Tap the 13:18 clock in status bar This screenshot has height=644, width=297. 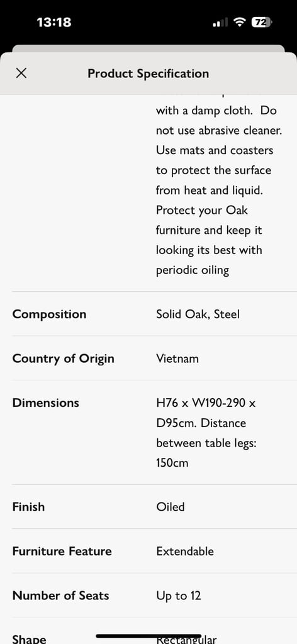(54, 22)
